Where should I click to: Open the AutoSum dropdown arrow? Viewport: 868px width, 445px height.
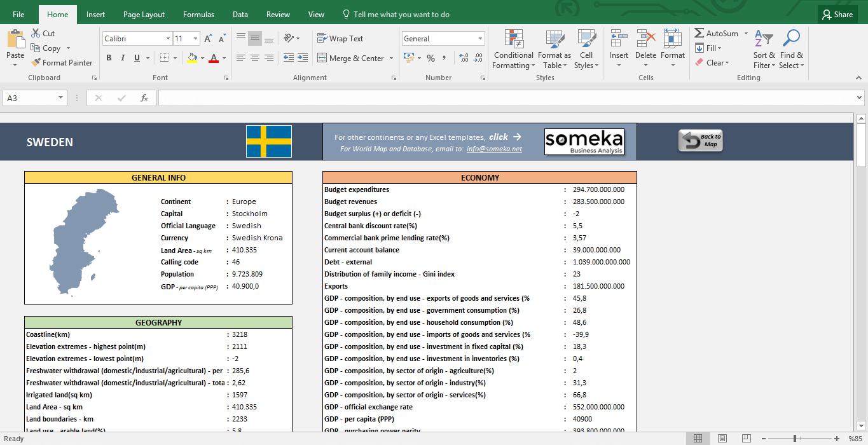point(746,34)
